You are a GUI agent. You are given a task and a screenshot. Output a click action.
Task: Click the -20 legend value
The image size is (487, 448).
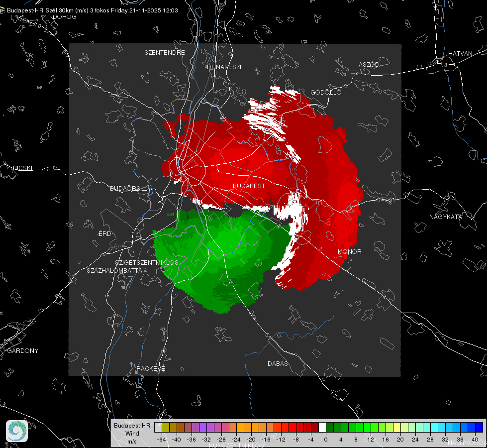click(x=251, y=440)
